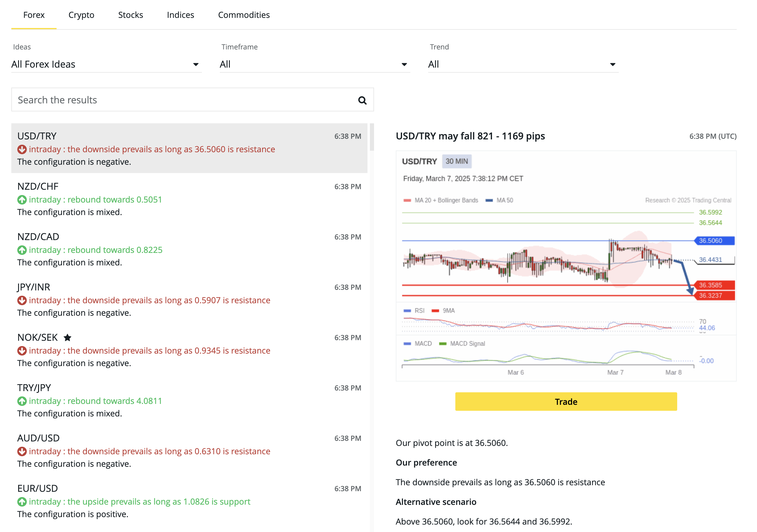Viewport: 757px width, 532px height.
Task: Expand the Timeframe dropdown
Action: [314, 64]
